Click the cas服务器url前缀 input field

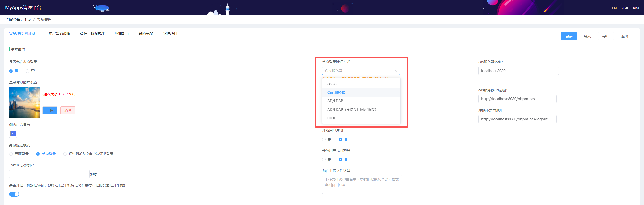(517, 99)
